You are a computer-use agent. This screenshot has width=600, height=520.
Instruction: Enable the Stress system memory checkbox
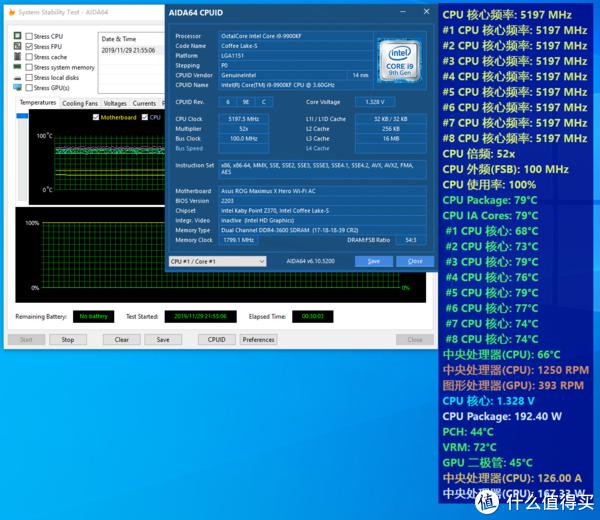click(x=29, y=67)
